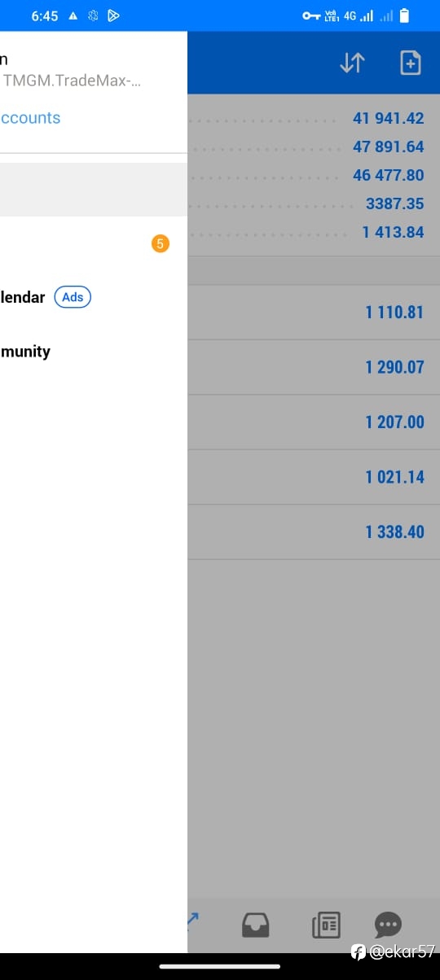Tap the blue accounts link
This screenshot has width=440, height=980.
click(30, 118)
